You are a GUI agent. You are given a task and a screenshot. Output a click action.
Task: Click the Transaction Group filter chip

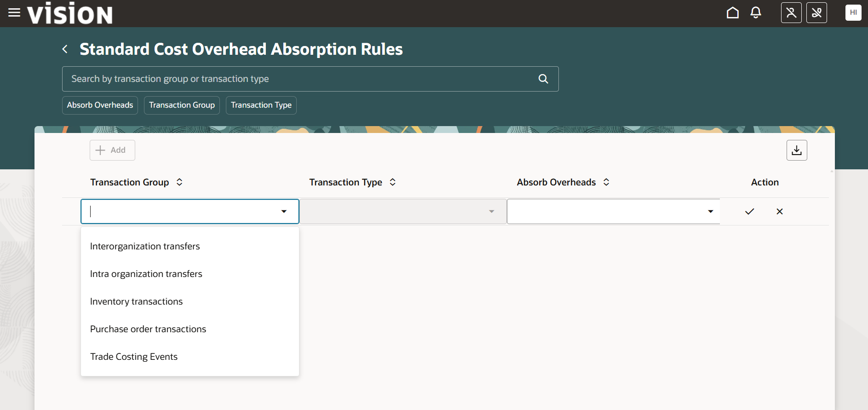coord(182,105)
